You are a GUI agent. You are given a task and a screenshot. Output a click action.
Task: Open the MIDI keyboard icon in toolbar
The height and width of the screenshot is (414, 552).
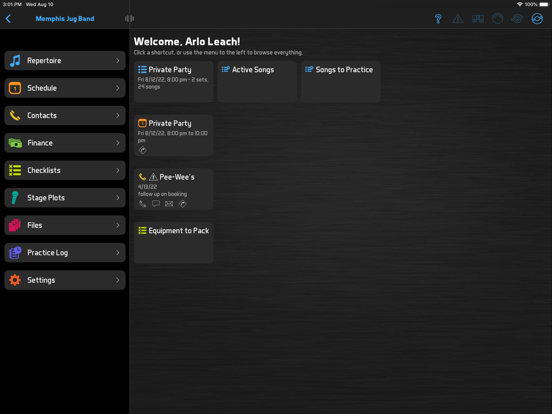[x=478, y=19]
